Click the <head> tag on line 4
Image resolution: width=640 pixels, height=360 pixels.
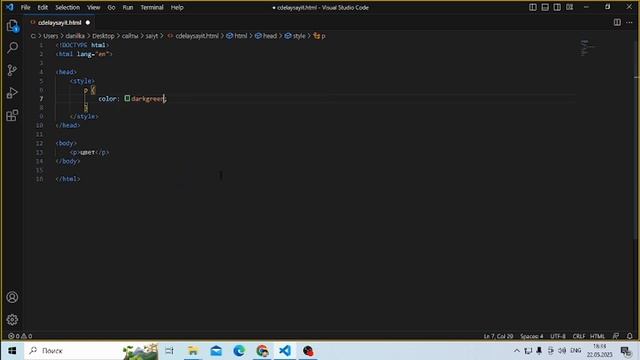(x=66, y=72)
